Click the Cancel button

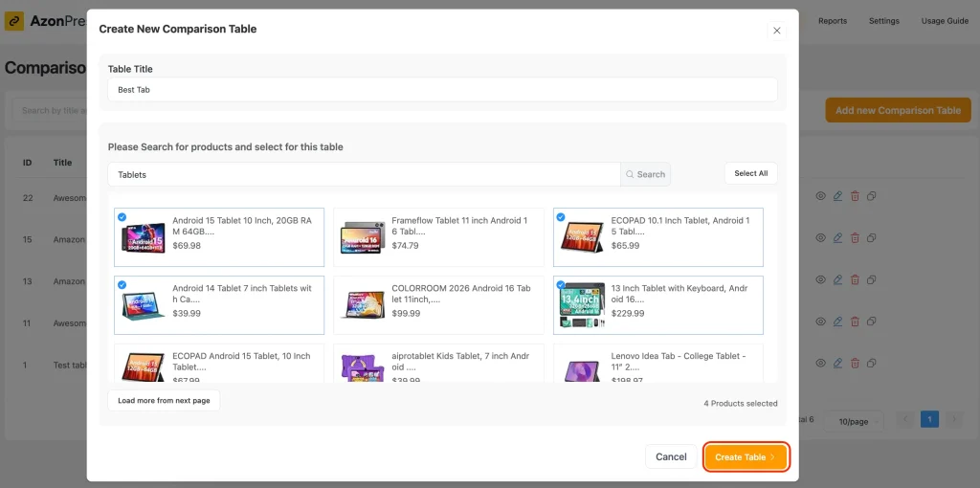click(671, 456)
